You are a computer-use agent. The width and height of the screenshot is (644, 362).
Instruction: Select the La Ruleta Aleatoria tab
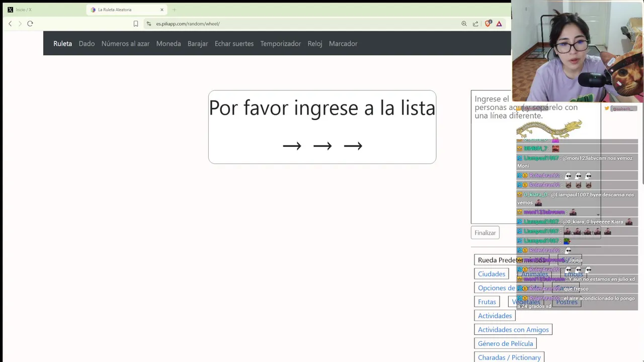(x=127, y=10)
